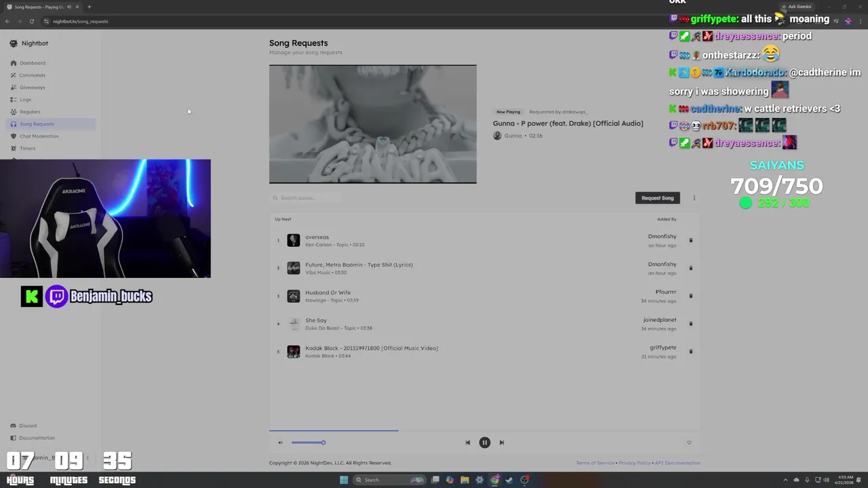Open the API Documentation link
The width and height of the screenshot is (868, 488).
tap(677, 463)
